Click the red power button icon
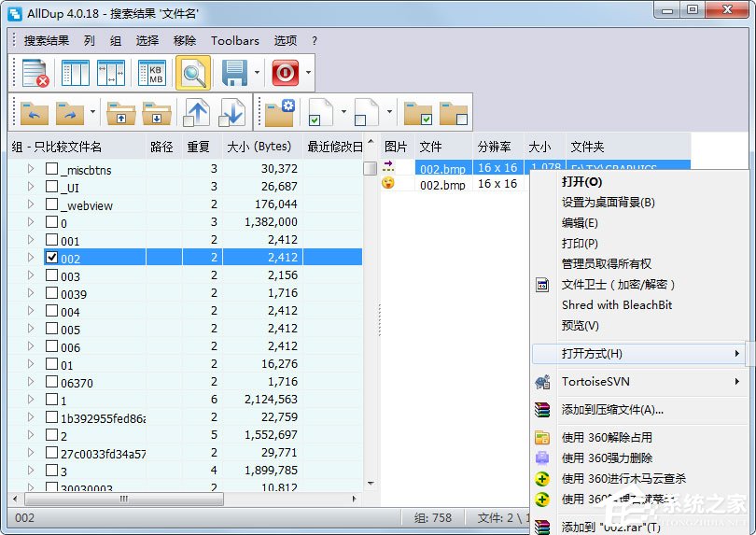 tap(285, 73)
